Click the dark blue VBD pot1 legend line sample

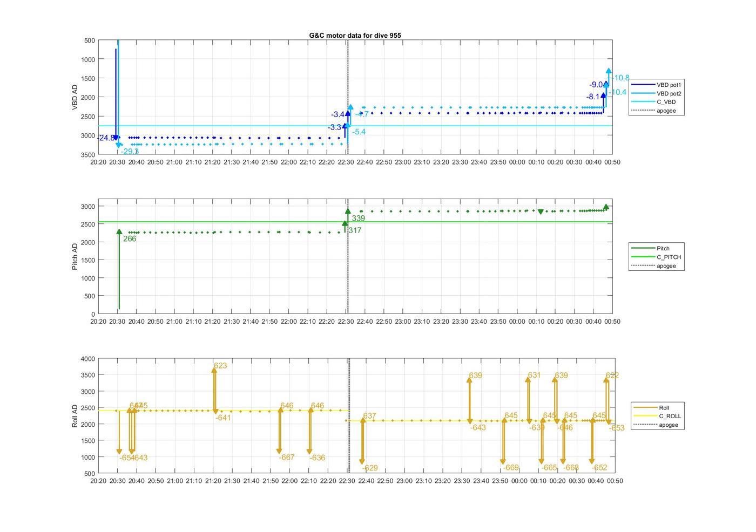pos(643,85)
